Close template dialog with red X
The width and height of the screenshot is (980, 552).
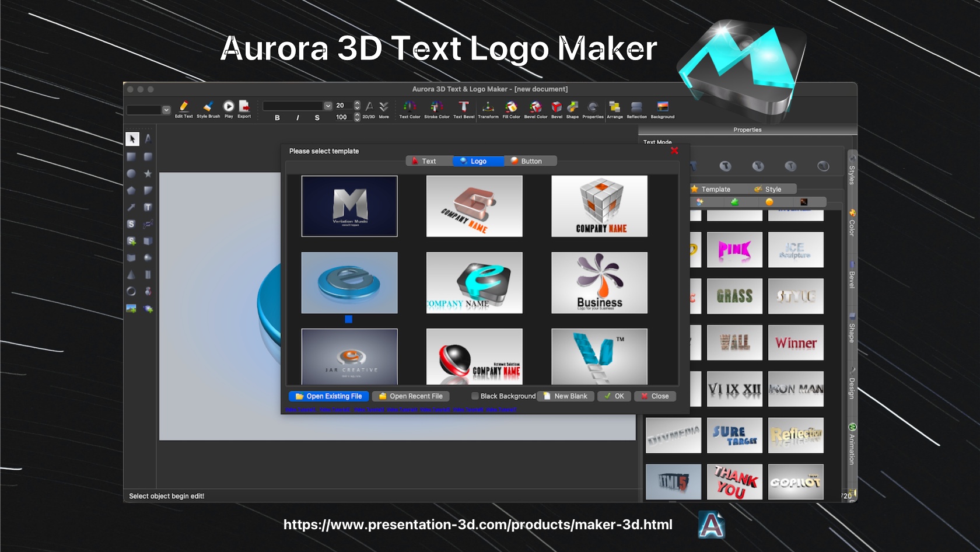point(674,151)
